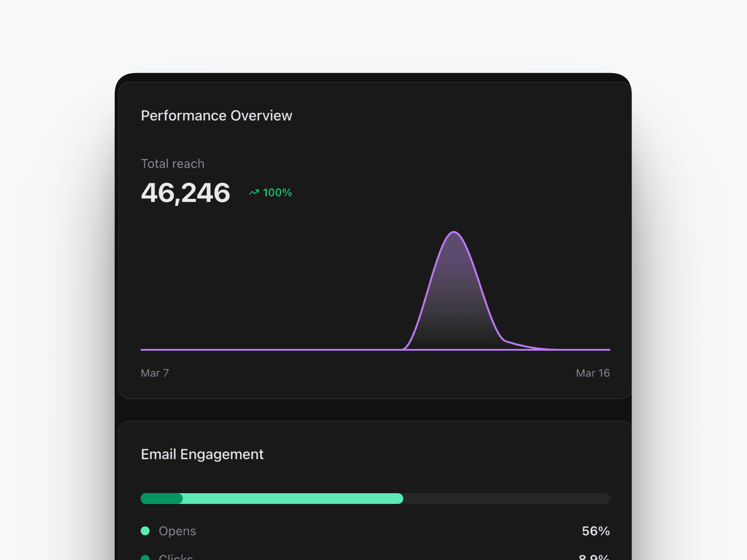Screen dimensions: 747x560
Task: Click the 46,246 total reach number
Action: coord(186,192)
